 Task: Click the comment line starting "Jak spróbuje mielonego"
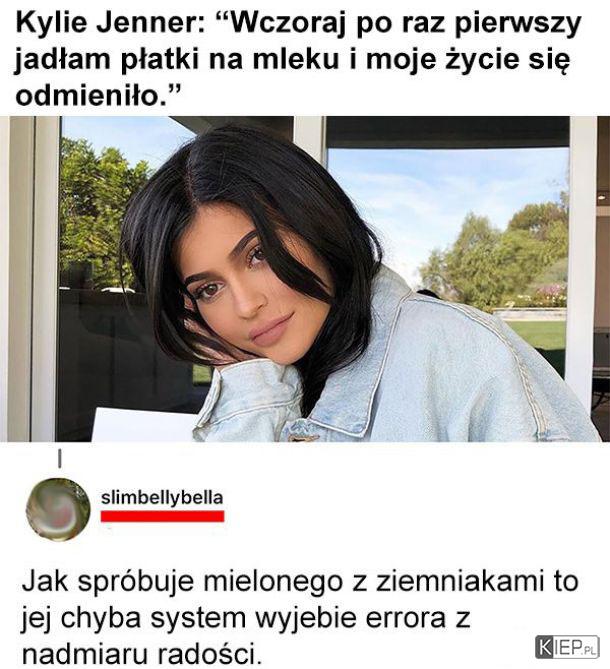click(x=299, y=582)
